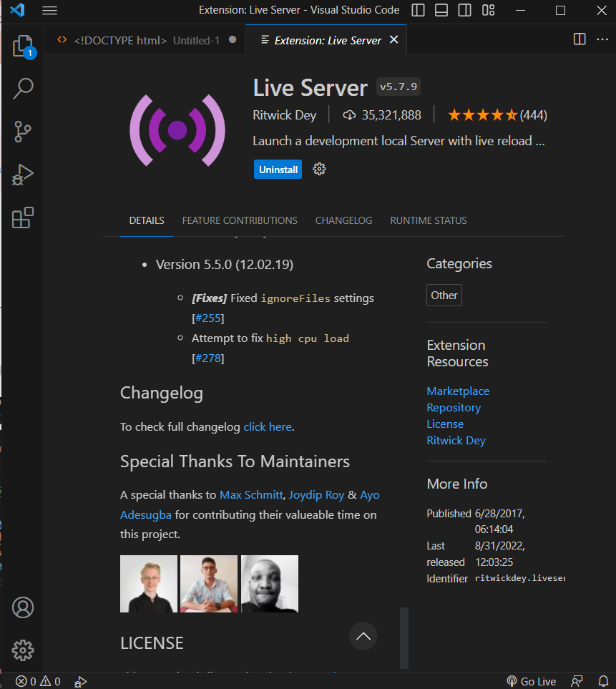This screenshot has height=689, width=616.
Task: Open extension Manage gear next to Uninstall
Action: (x=319, y=169)
